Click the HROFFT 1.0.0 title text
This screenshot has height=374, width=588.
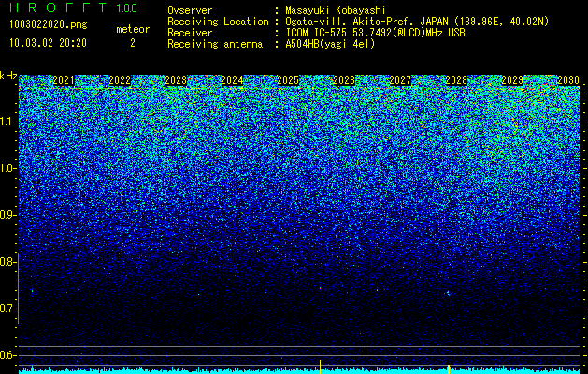coord(74,7)
